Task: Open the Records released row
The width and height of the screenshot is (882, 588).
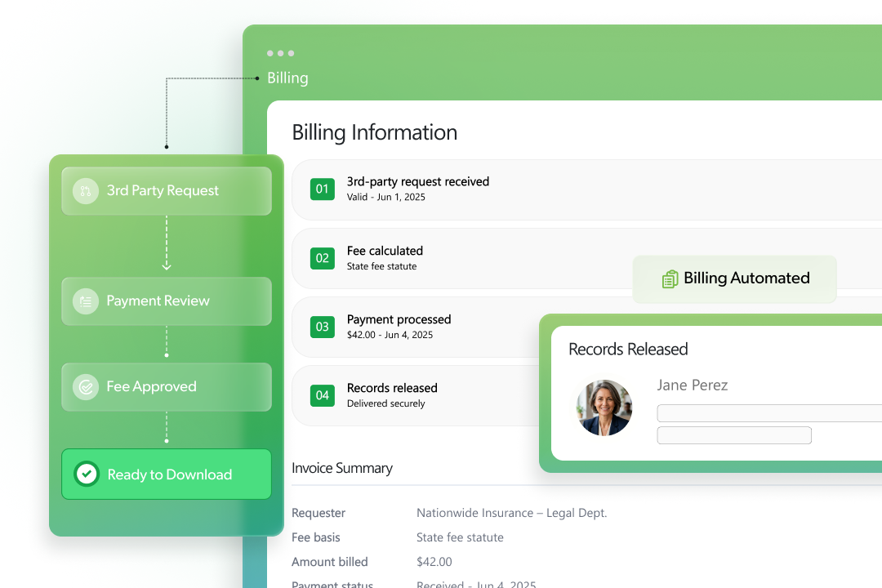Action: pos(416,395)
